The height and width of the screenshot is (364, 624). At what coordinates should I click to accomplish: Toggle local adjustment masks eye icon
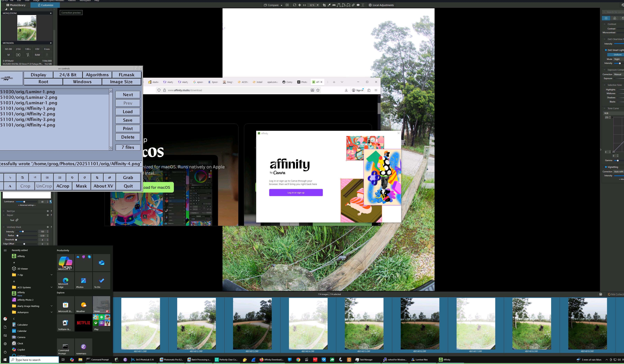(358, 5)
